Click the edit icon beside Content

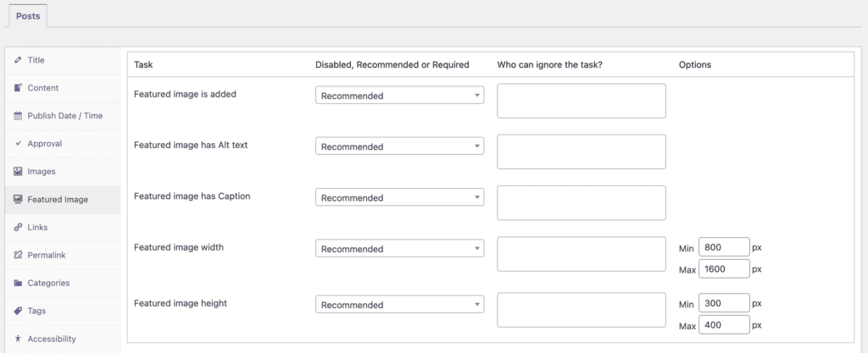tap(18, 88)
